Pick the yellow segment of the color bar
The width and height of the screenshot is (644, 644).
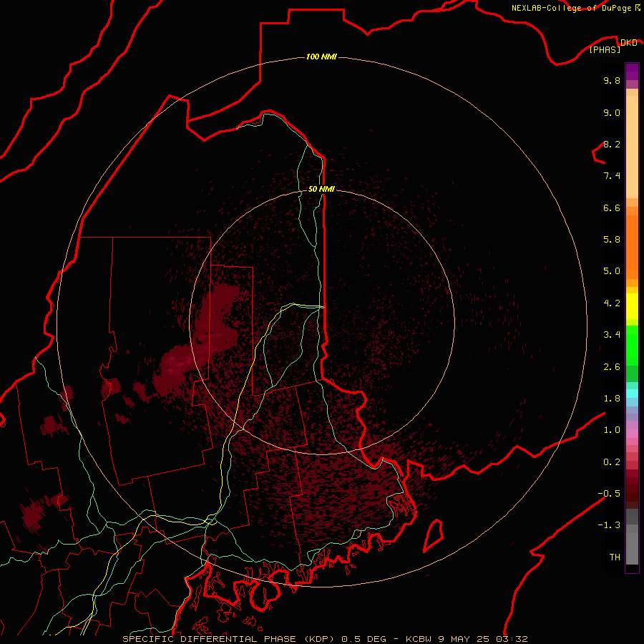[x=632, y=306]
